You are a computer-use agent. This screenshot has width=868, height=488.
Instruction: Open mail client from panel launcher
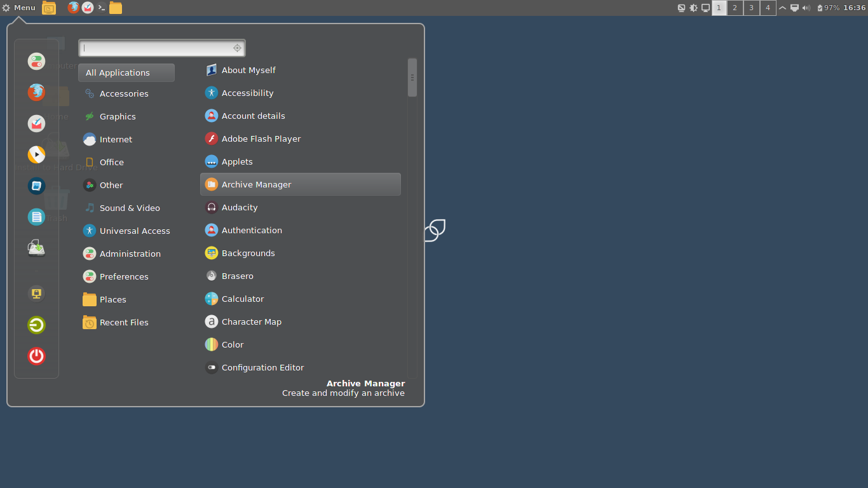click(x=88, y=8)
